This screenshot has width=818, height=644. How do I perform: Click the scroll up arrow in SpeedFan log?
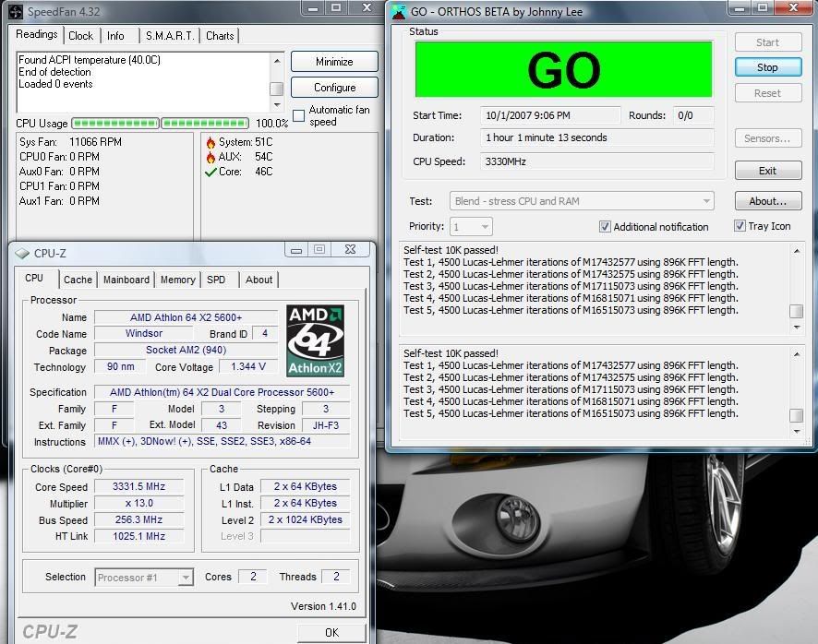click(277, 61)
